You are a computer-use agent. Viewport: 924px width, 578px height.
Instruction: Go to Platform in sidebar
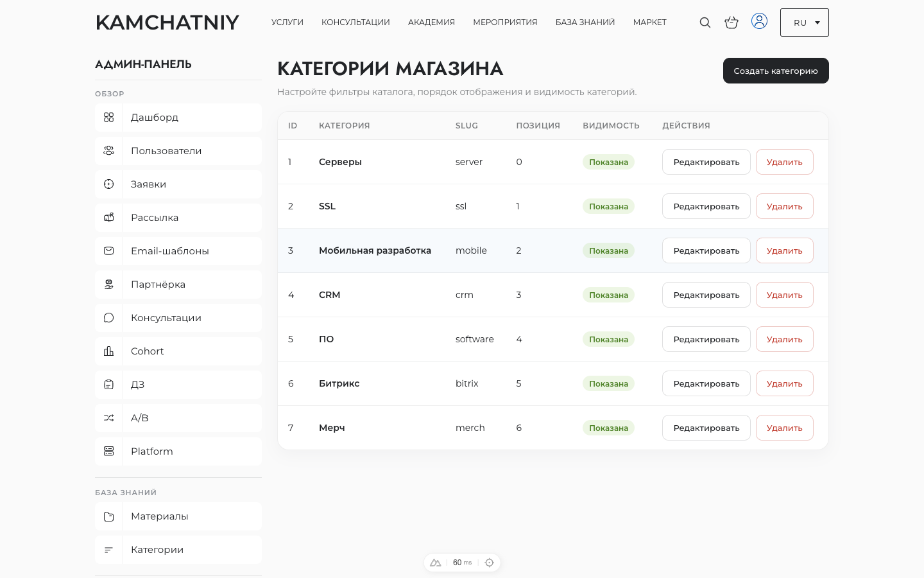(178, 451)
